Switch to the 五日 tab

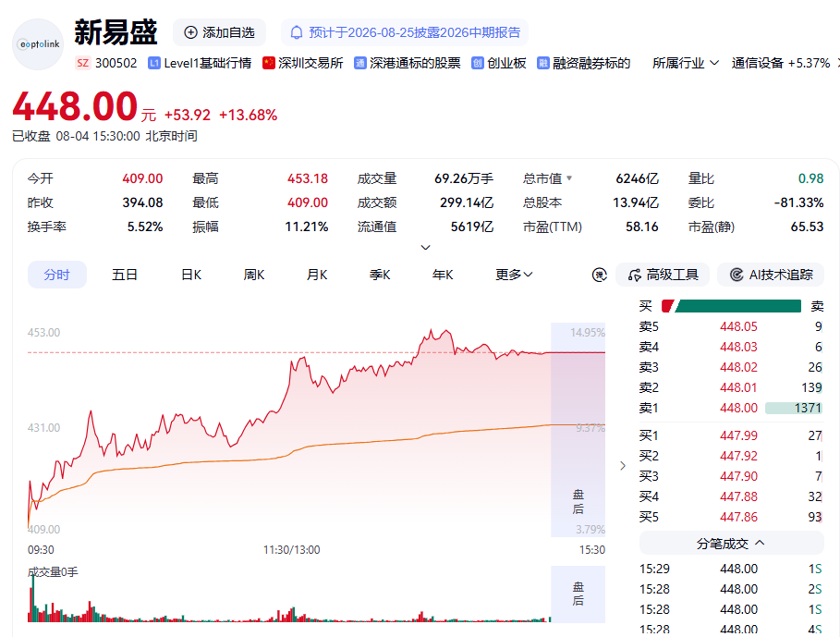click(x=124, y=275)
